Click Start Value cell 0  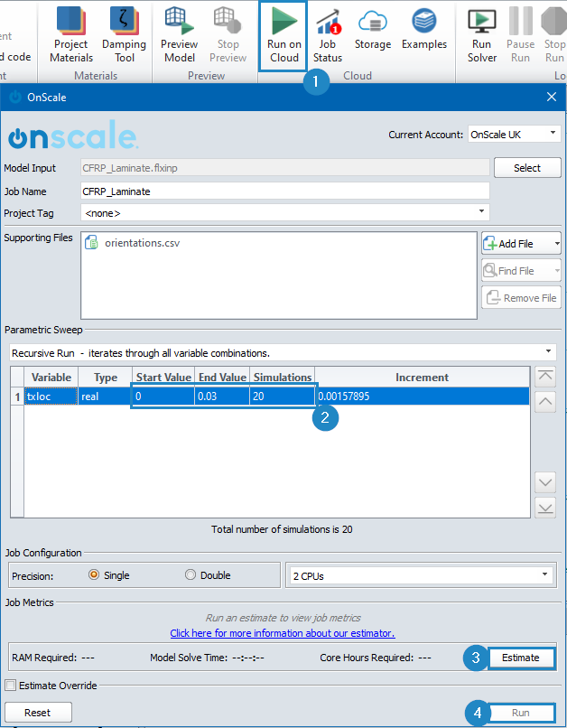click(x=163, y=396)
